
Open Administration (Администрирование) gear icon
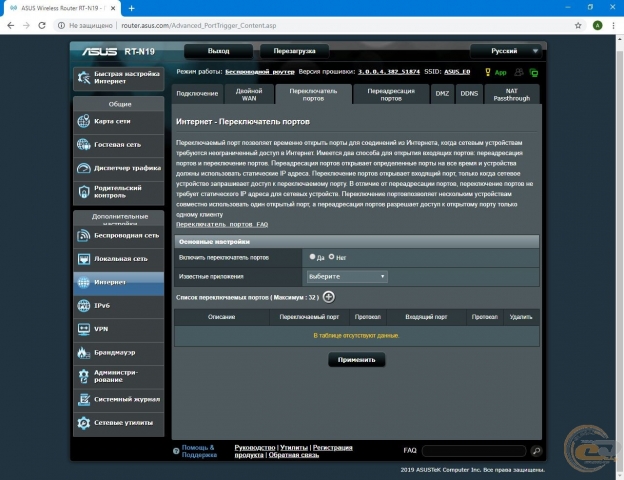[x=84, y=376]
